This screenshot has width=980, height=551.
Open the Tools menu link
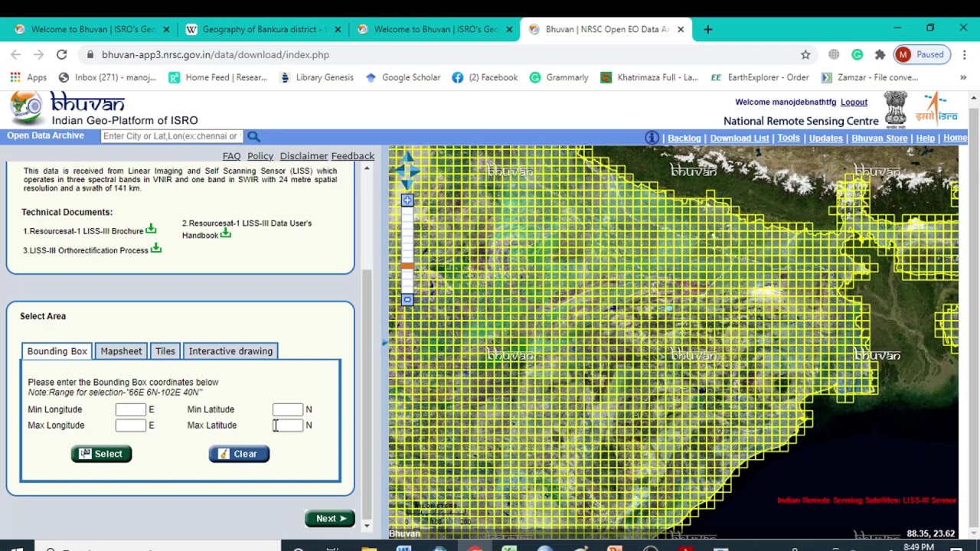789,139
